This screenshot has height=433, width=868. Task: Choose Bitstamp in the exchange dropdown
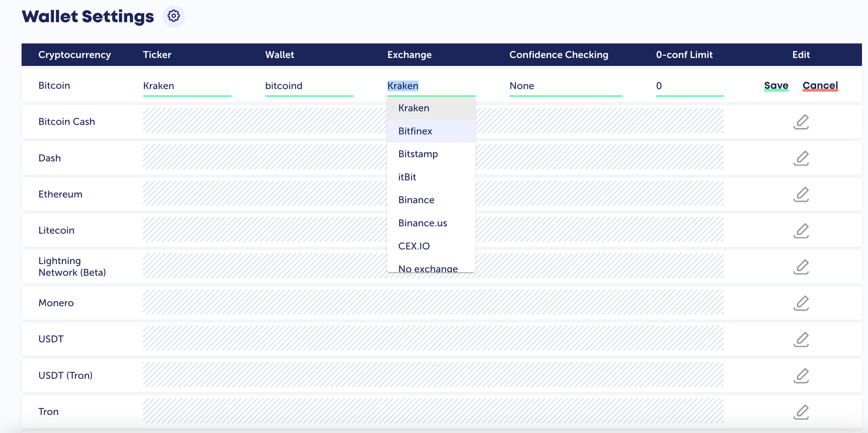coord(418,154)
